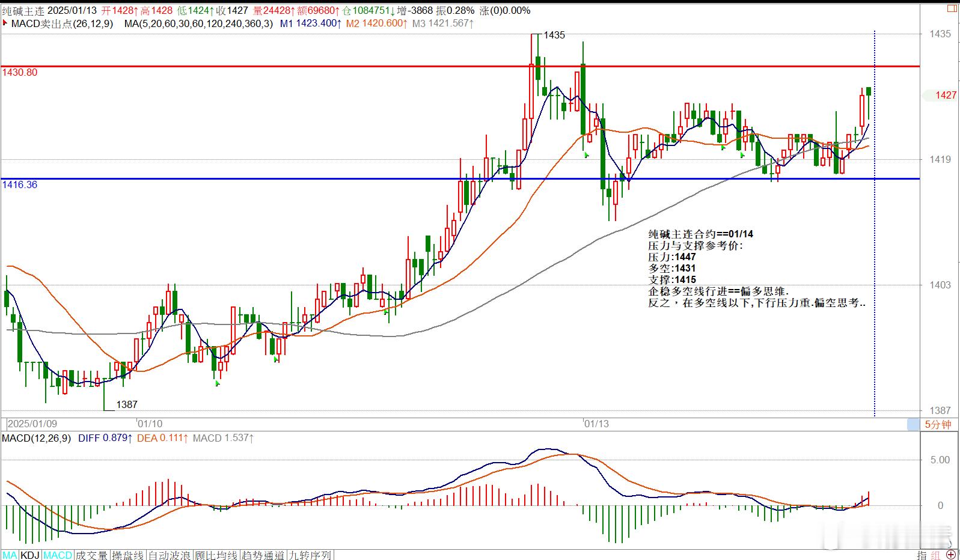Click the 5分钟 period selector
960x560 pixels.
click(938, 425)
